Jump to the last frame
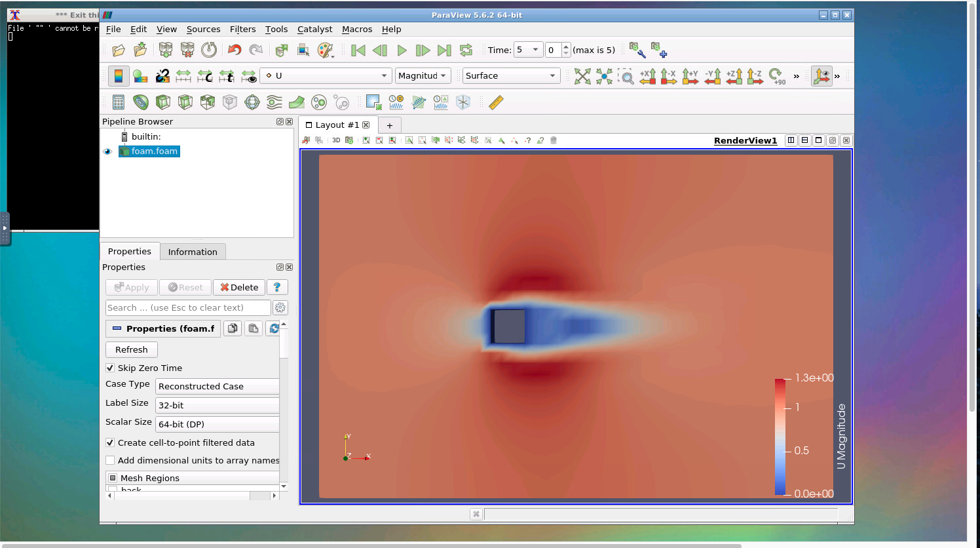This screenshot has height=548, width=980. (444, 50)
